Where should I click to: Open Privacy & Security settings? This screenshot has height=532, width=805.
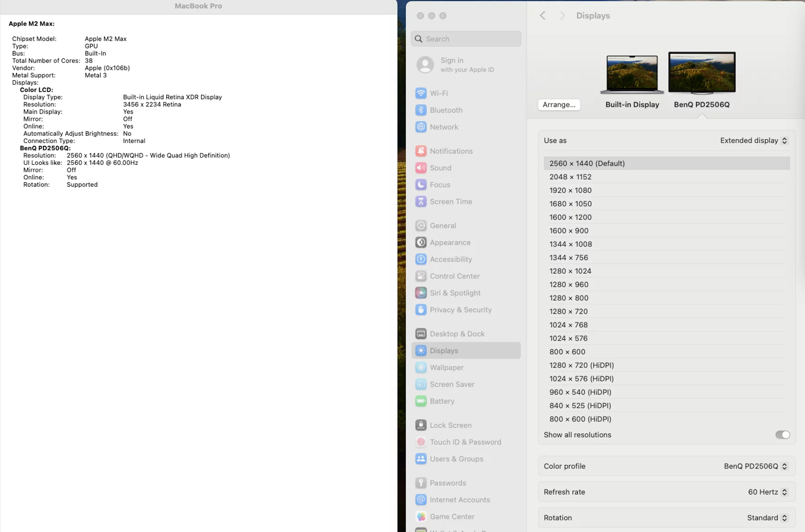460,310
